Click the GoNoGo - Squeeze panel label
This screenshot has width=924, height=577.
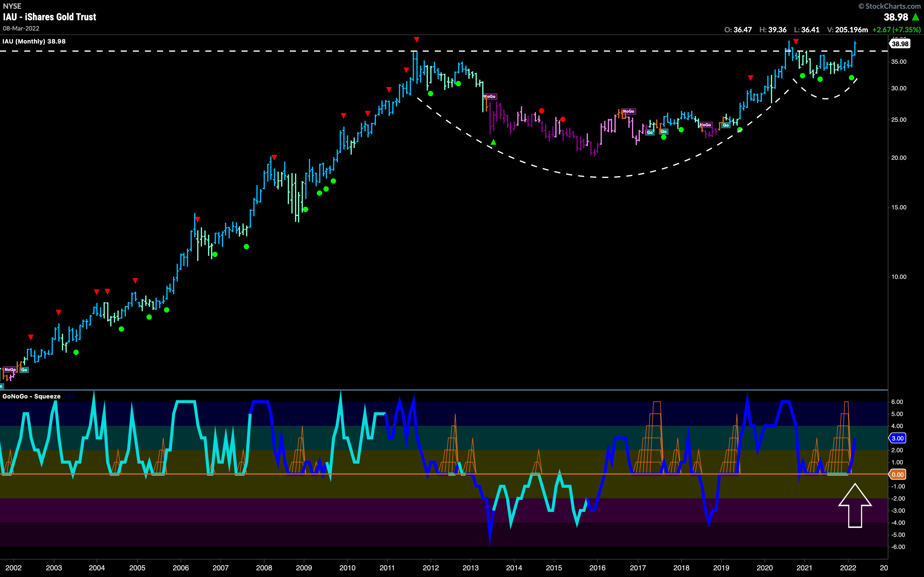tap(32, 396)
